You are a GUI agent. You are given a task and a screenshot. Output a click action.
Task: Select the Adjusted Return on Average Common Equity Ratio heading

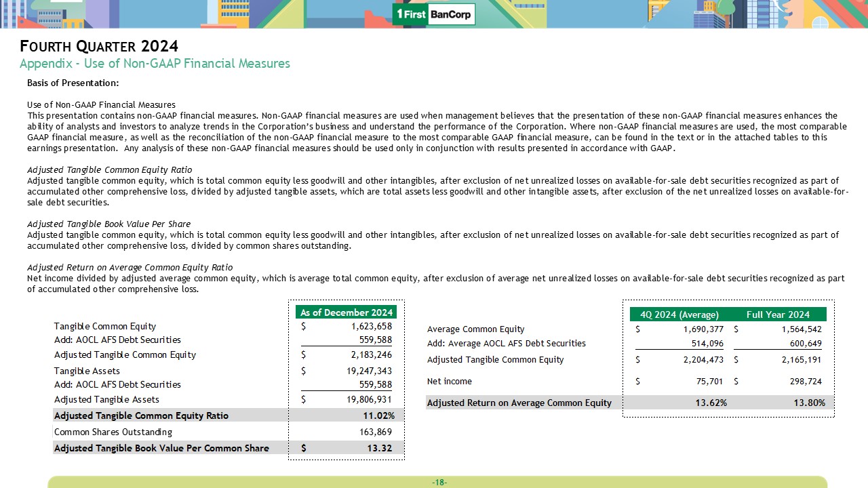coord(130,267)
